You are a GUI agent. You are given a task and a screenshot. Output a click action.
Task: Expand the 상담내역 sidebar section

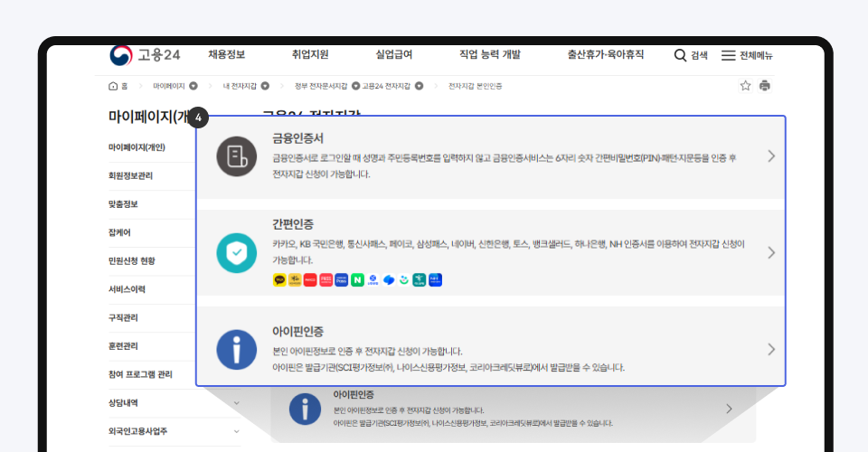[236, 403]
